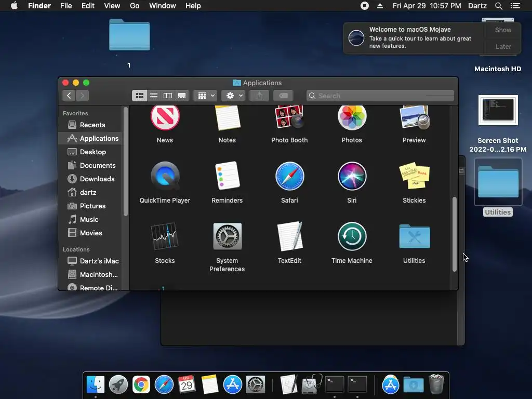Open QuickTime Player from Applications
532x399 pixels.
point(165,176)
